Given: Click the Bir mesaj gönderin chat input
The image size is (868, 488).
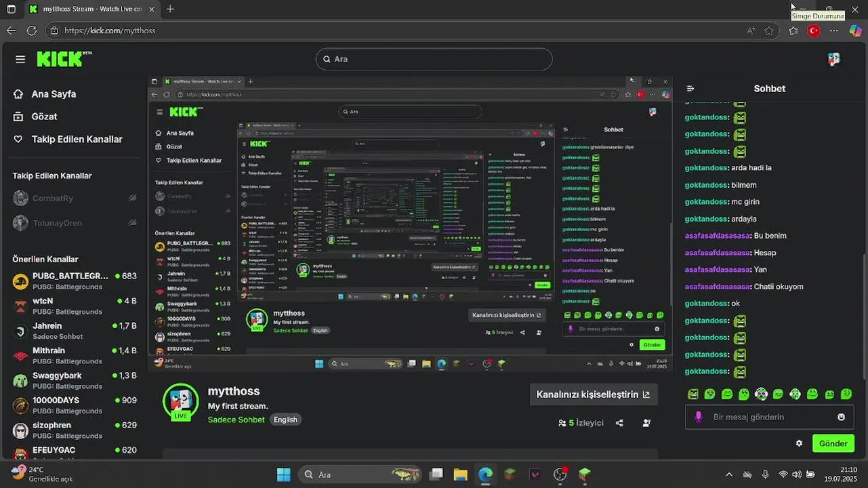Looking at the screenshot, I should [x=770, y=417].
